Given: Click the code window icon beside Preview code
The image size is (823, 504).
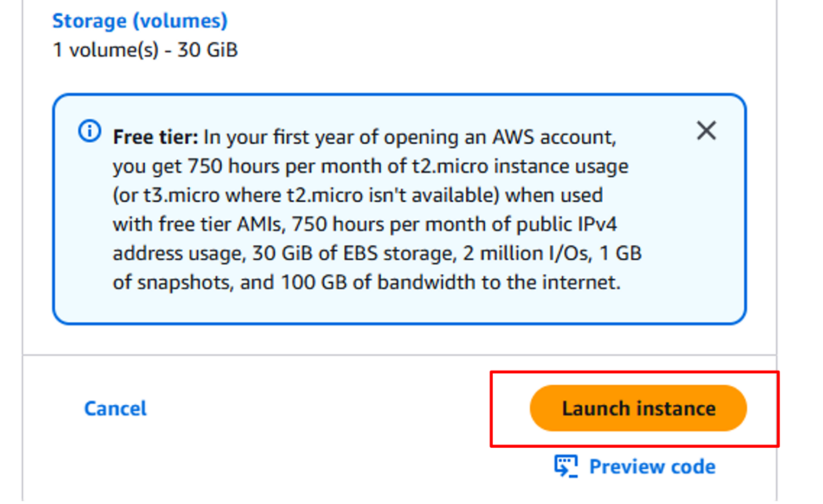Looking at the screenshot, I should (x=567, y=466).
